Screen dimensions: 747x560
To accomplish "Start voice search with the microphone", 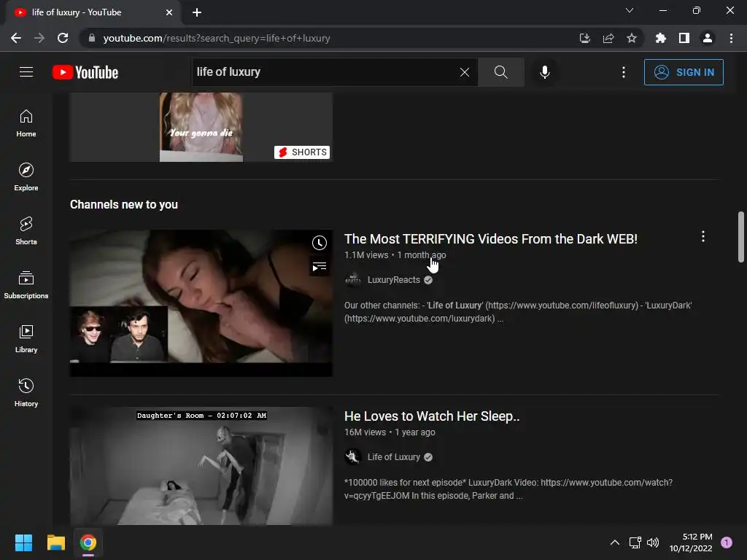I will tap(544, 72).
